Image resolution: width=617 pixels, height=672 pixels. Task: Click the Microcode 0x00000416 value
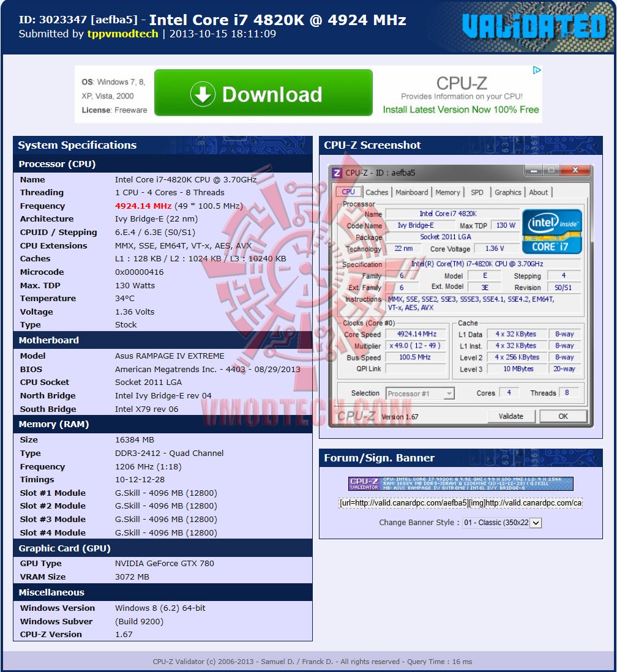tap(139, 272)
